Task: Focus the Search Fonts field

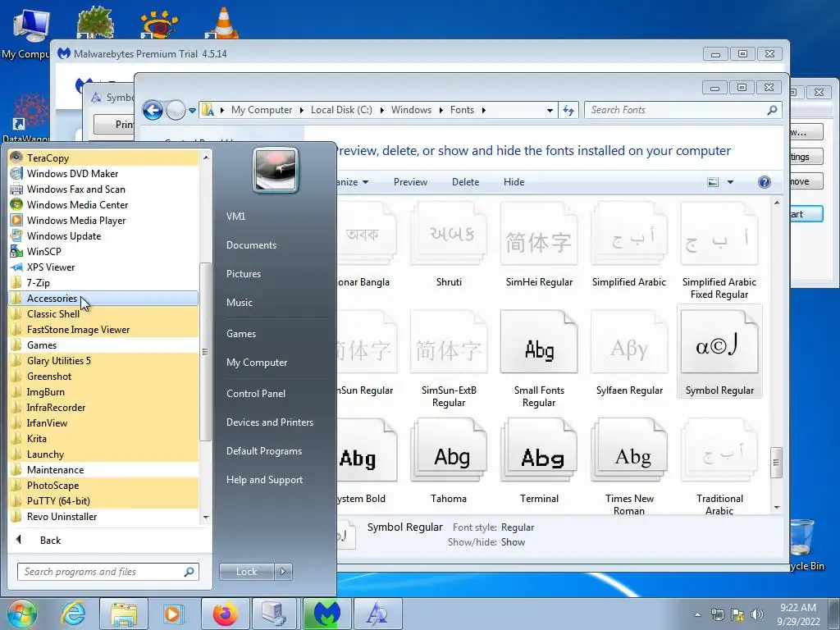Action: 683,110
